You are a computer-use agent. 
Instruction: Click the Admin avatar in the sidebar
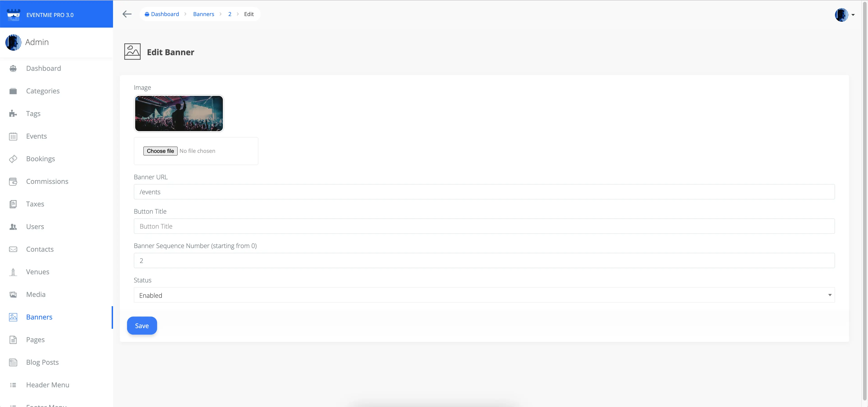point(13,42)
